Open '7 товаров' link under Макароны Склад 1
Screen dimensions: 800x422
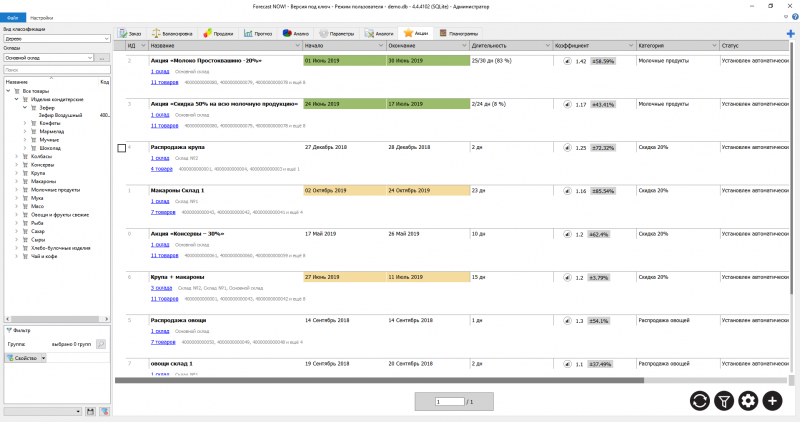pyautogui.click(x=162, y=212)
